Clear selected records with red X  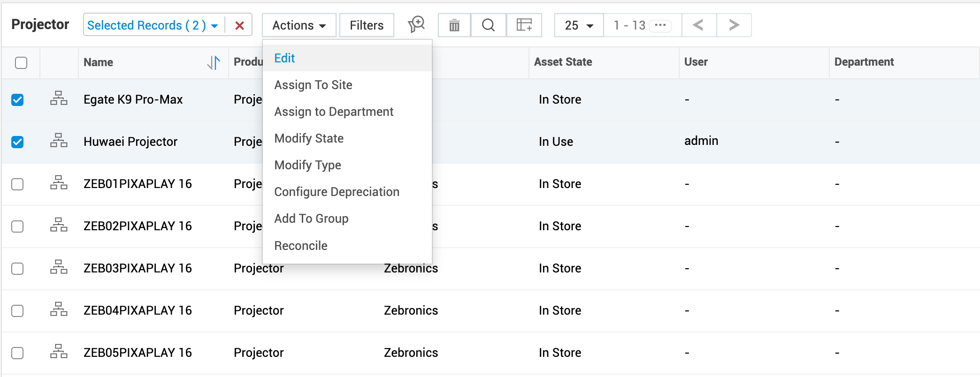(x=239, y=25)
